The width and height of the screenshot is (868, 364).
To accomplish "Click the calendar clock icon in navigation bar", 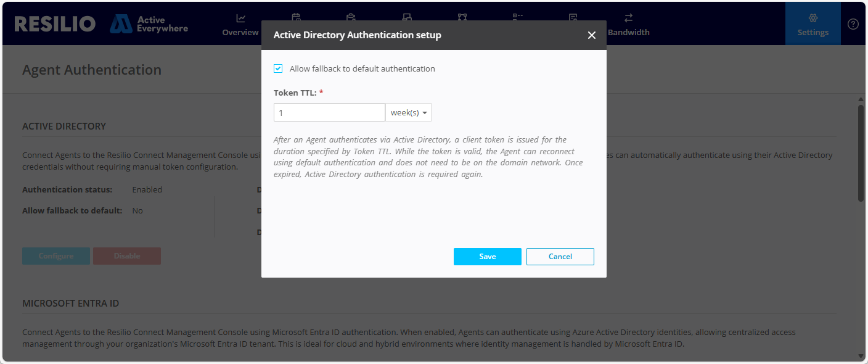I will pyautogui.click(x=296, y=18).
